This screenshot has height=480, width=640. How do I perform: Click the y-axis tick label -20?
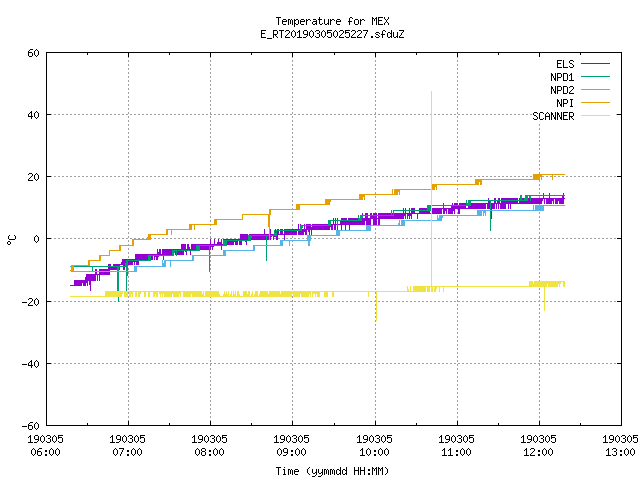pos(31,302)
